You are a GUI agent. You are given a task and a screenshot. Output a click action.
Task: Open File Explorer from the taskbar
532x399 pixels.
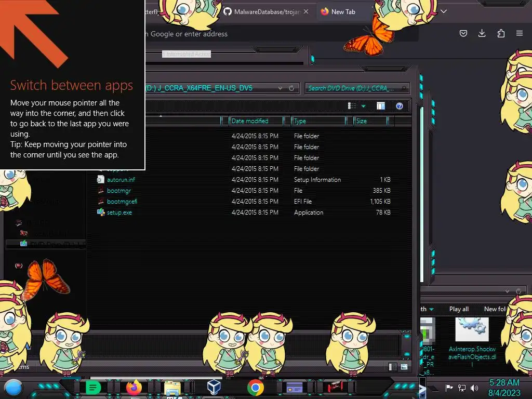click(172, 388)
